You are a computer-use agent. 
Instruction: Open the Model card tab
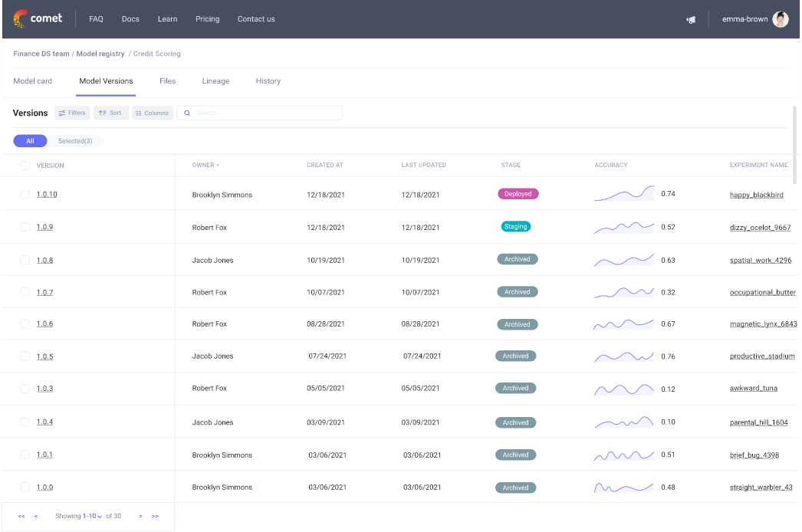click(33, 81)
